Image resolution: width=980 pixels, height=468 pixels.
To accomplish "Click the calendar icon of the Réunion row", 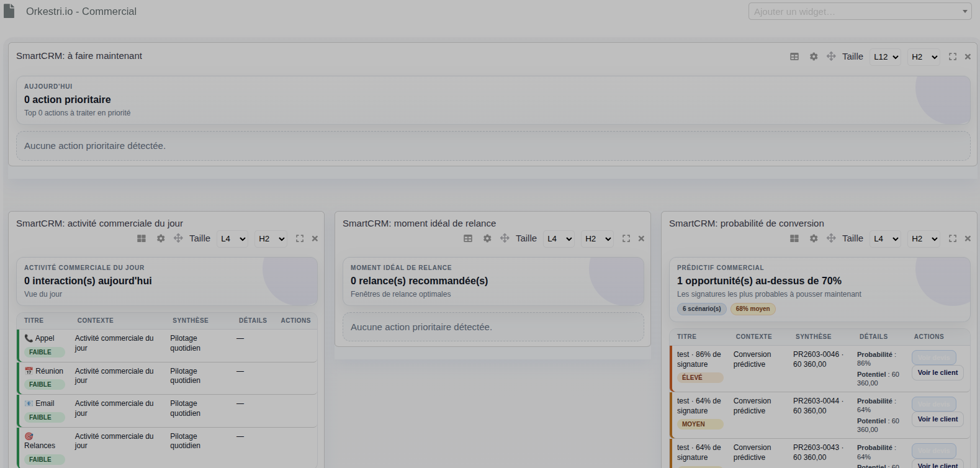I will tap(29, 371).
